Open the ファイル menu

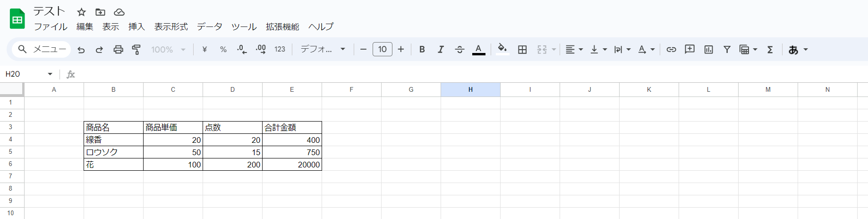point(51,27)
